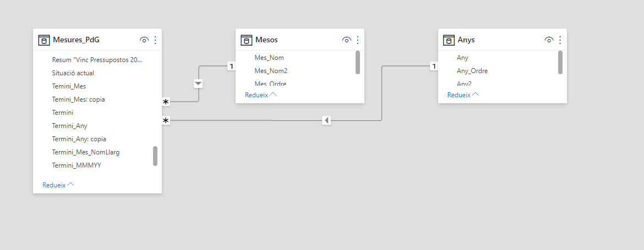Open more options menu for Anys table
This screenshot has width=644, height=250.
[560, 40]
